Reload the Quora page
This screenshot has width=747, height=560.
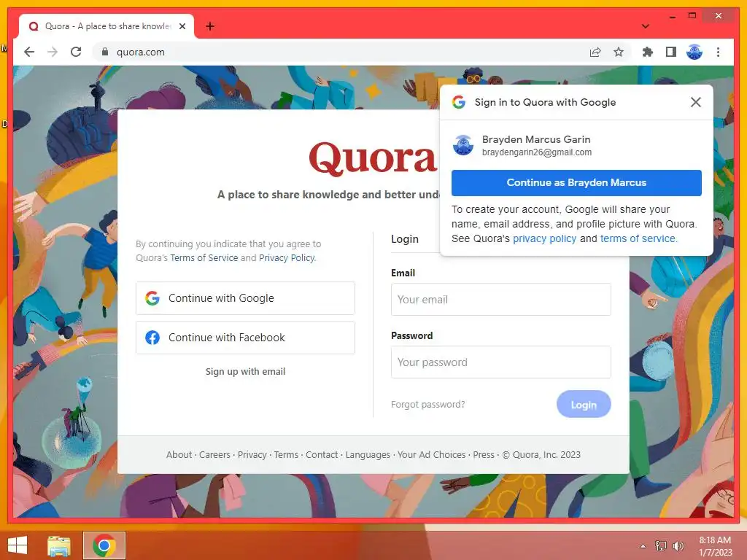(x=76, y=52)
